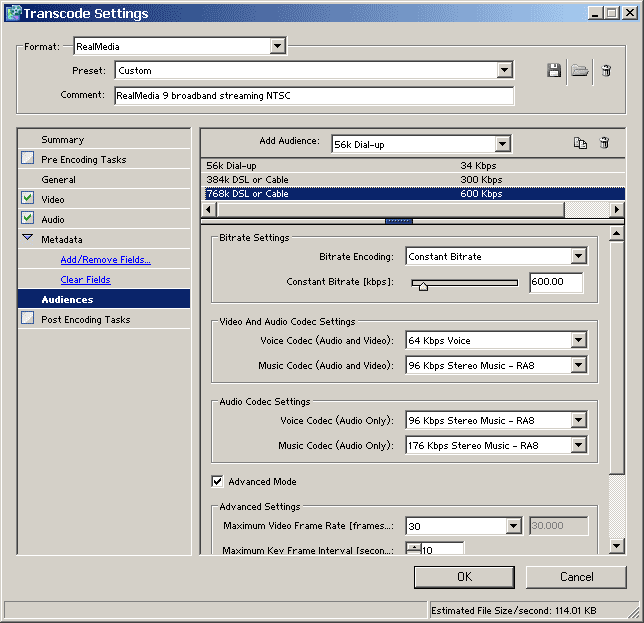Click the settings panel scroll up arrow
Viewport: 644px width, 623px height.
pos(616,234)
